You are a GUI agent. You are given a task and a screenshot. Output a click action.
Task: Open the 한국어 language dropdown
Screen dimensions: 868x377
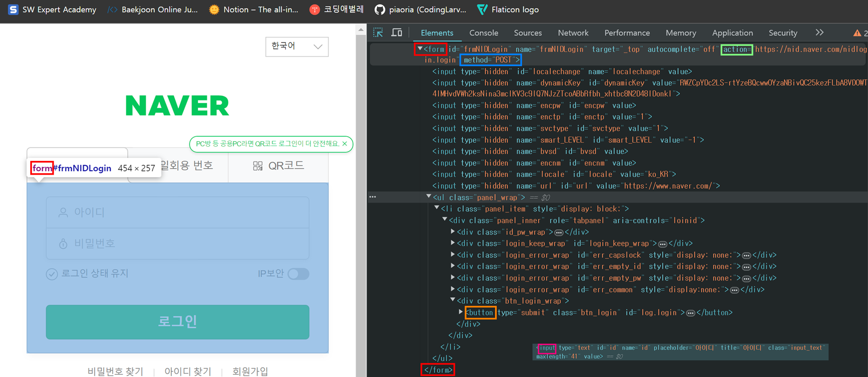click(x=297, y=46)
